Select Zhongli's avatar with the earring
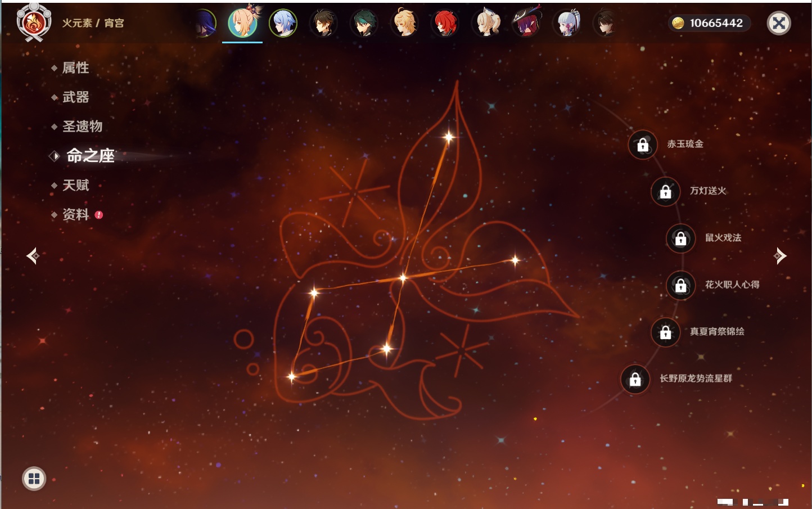 pos(324,23)
